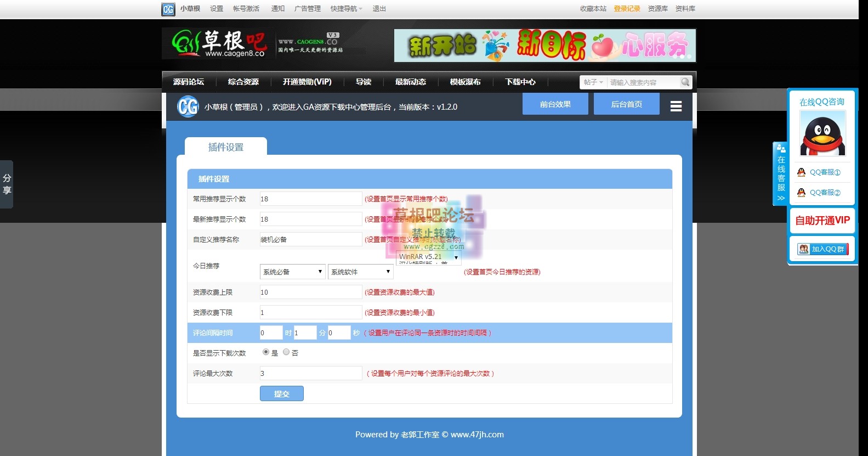The height and width of the screenshot is (456, 868).
Task: Click the 请输入搜索内容 search box
Action: pos(644,82)
